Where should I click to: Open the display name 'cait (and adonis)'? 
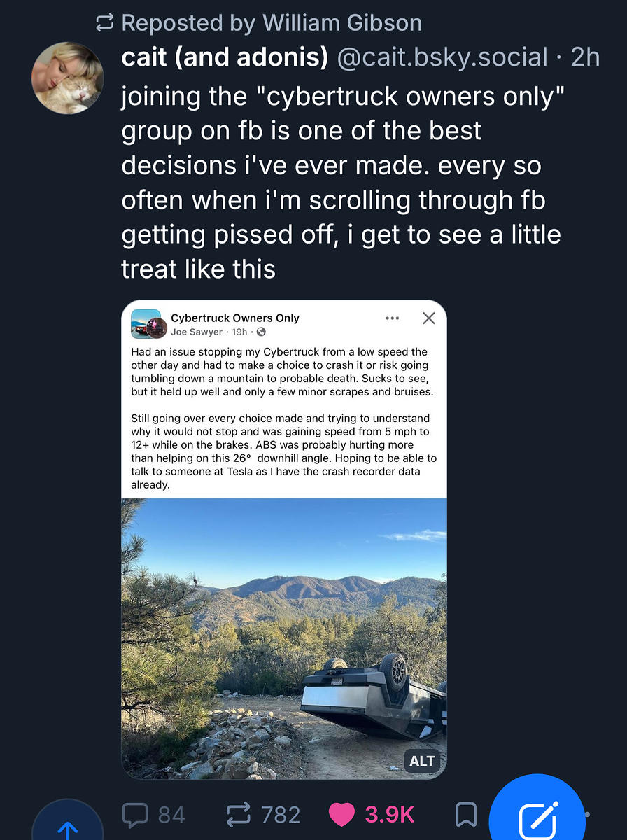pyautogui.click(x=225, y=57)
